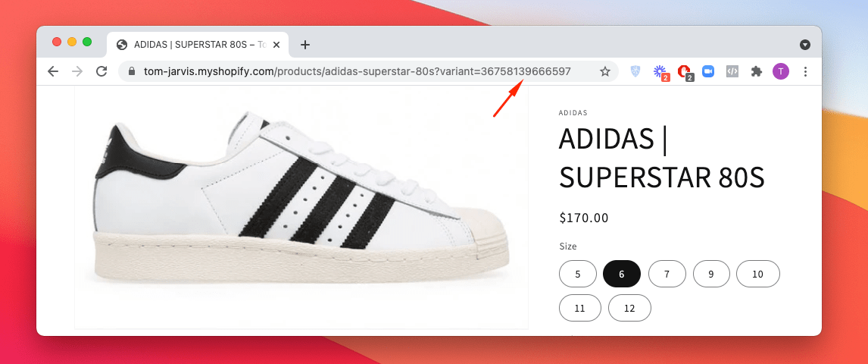Viewport: 868px width, 364px height.
Task: Select shoe size 12
Action: [x=629, y=308]
